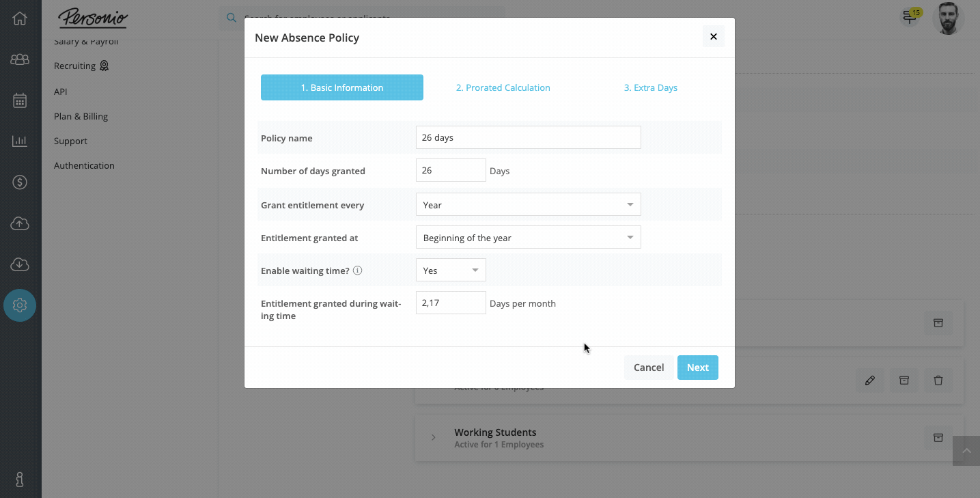Viewport: 980px width, 498px height.
Task: Click the cloud download icon in sidebar
Action: tap(20, 264)
